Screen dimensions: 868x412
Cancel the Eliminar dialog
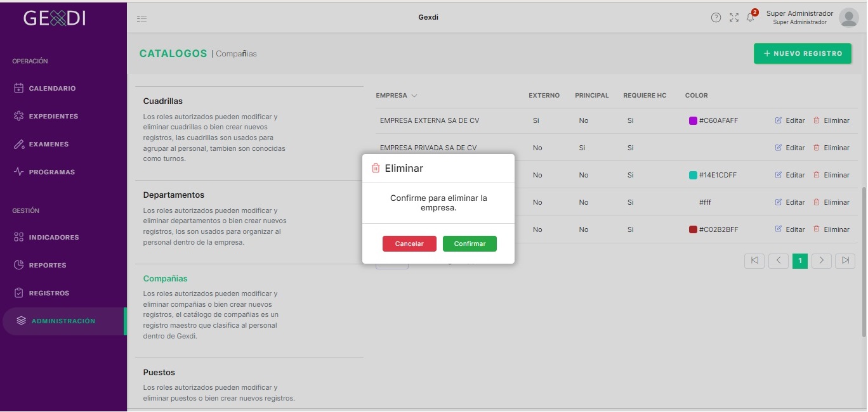tap(409, 243)
